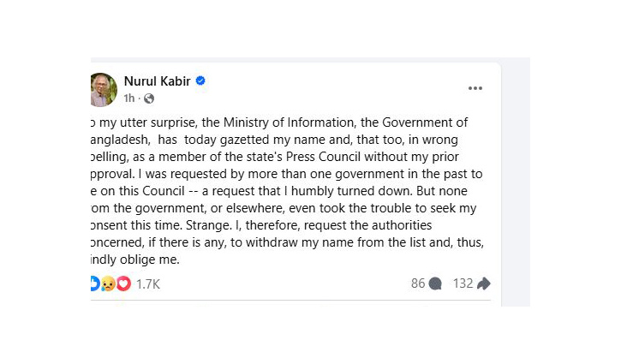Viewport: 621px width, 364px height.
Task: Click Nurul Kabir's profile picture
Action: coord(103,89)
